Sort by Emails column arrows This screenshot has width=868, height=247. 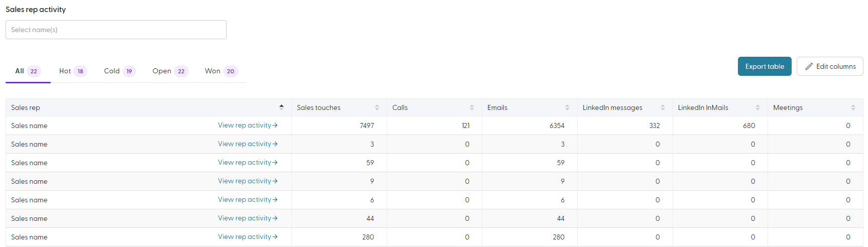tap(567, 107)
